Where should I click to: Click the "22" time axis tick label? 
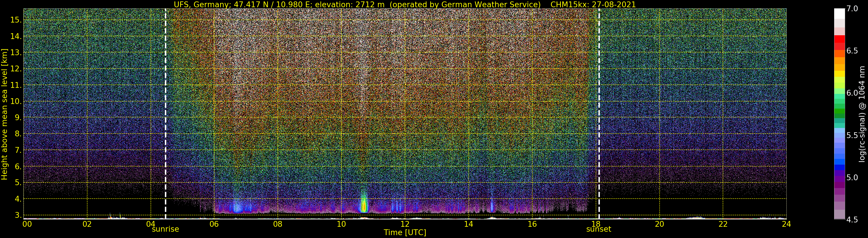(x=723, y=224)
